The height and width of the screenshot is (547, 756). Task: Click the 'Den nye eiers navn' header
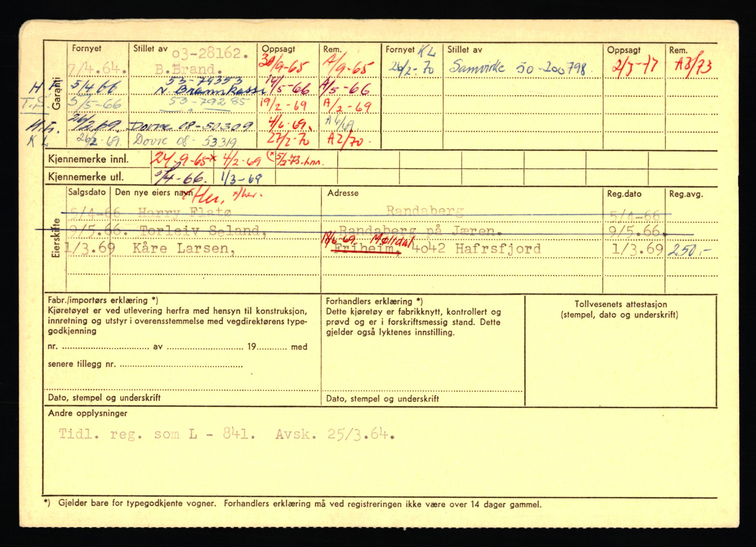coord(154,193)
